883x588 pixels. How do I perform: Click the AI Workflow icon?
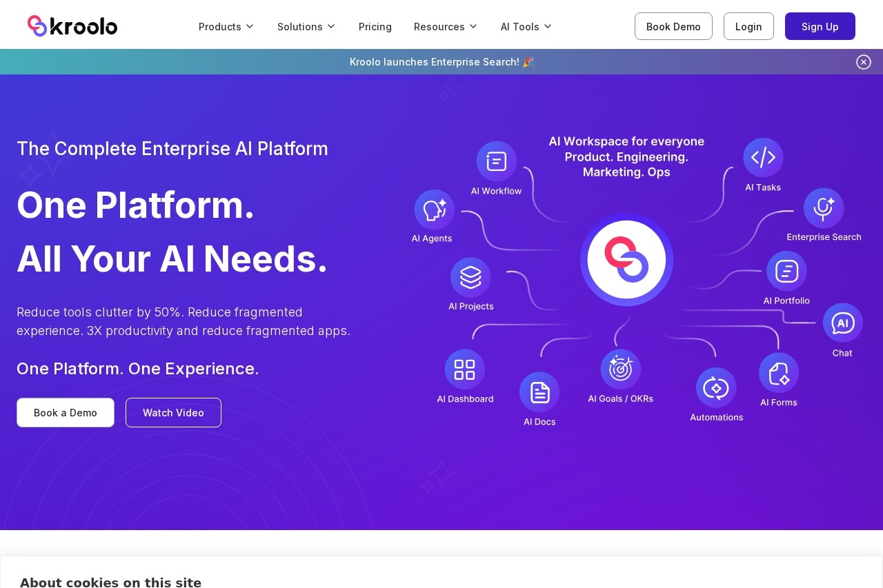pos(496,161)
